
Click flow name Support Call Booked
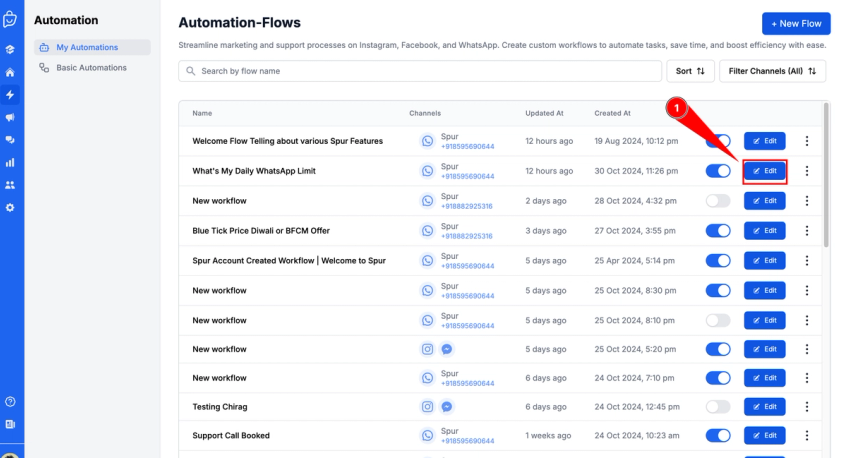(231, 435)
